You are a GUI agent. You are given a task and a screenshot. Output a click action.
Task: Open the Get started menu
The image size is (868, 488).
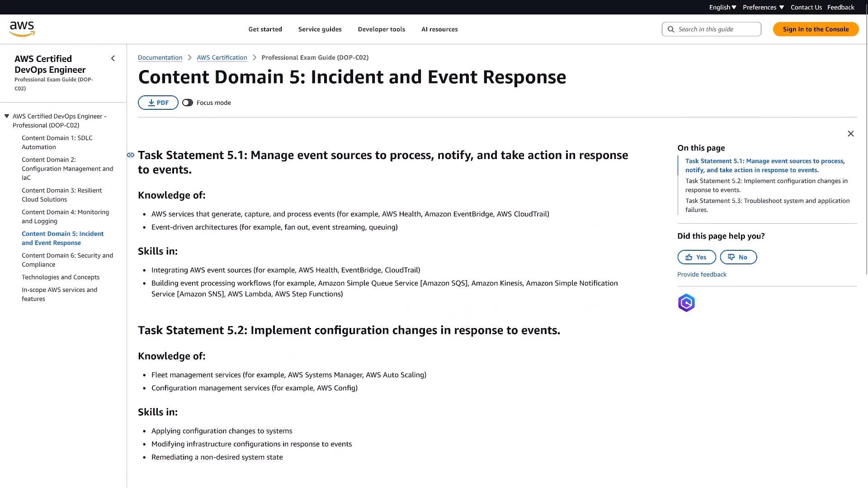coord(265,29)
